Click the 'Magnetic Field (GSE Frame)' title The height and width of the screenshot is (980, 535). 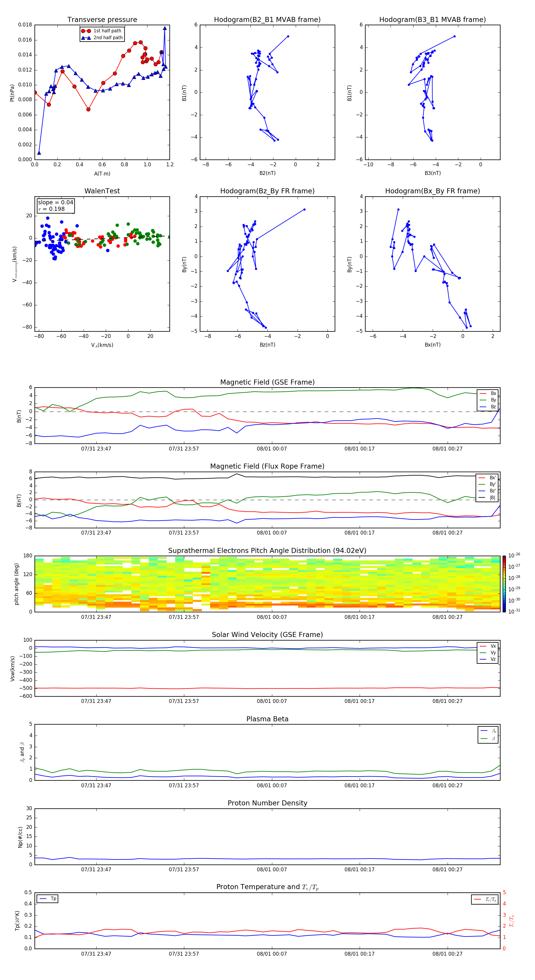coord(267,382)
